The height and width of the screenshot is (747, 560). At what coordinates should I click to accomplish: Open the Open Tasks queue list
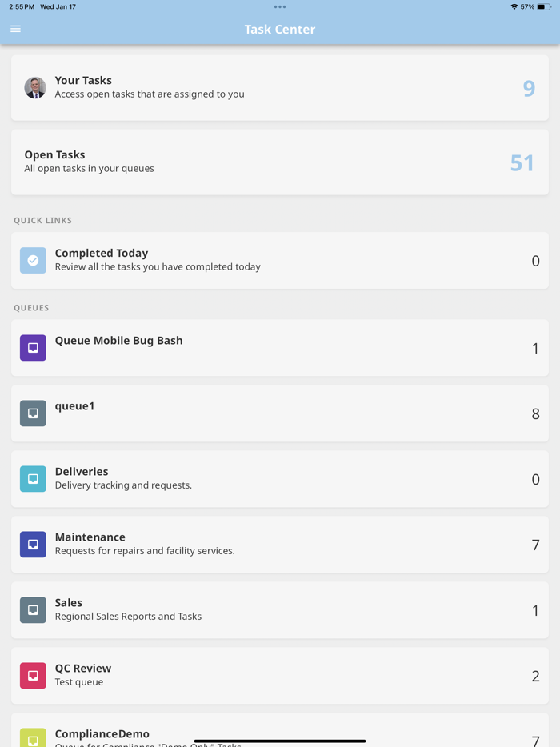[280, 162]
